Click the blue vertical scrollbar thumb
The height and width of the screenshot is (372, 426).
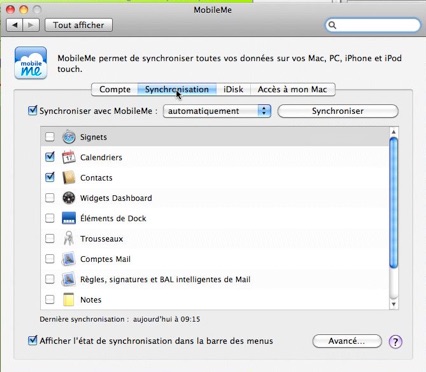click(394, 203)
